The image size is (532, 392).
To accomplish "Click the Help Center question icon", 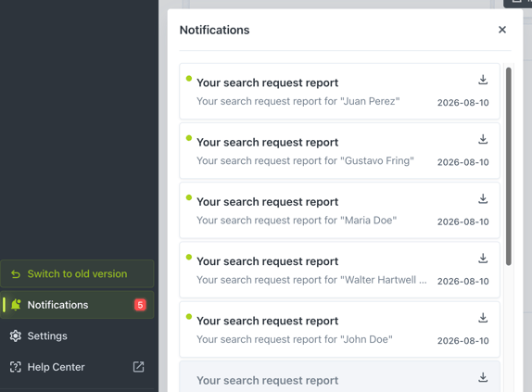I will point(16,367).
